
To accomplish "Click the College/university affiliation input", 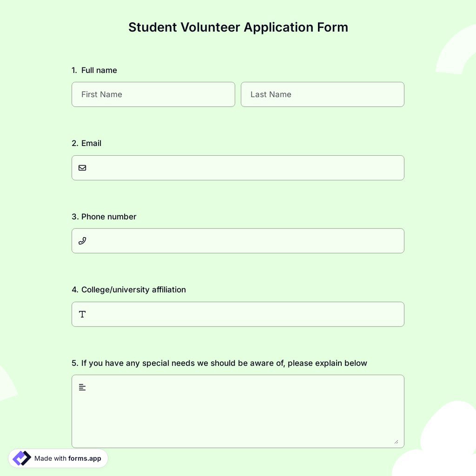I will click(x=238, y=314).
